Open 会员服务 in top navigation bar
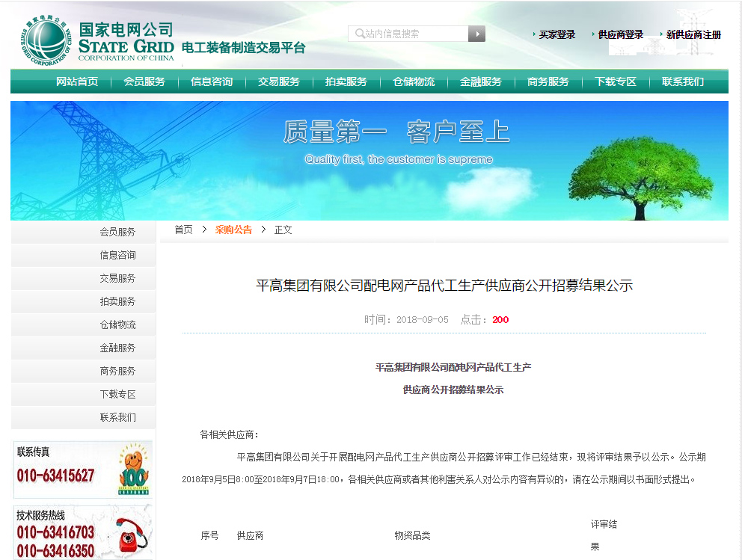Screen dimensions: 742x560 click(x=144, y=81)
